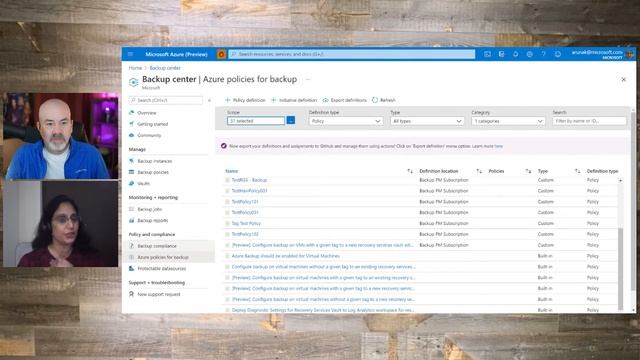This screenshot has width=640, height=360.
Task: Open the account avatar menu
Action: [630, 54]
